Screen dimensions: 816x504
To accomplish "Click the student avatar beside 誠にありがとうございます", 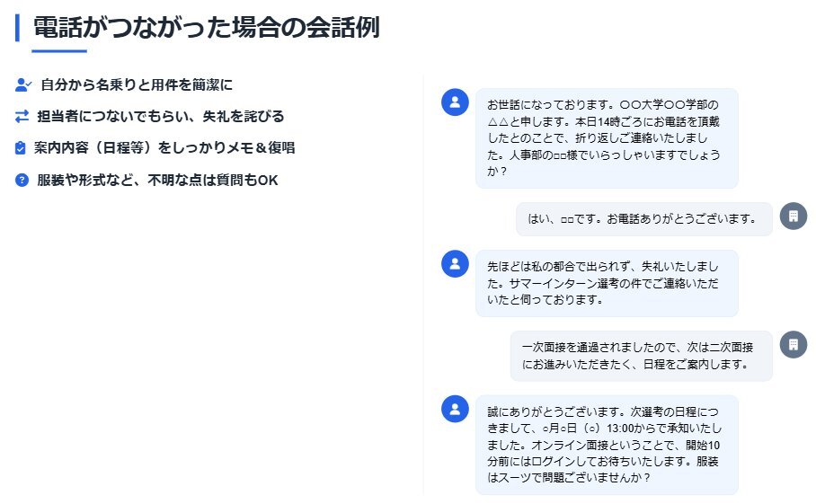I will [455, 409].
